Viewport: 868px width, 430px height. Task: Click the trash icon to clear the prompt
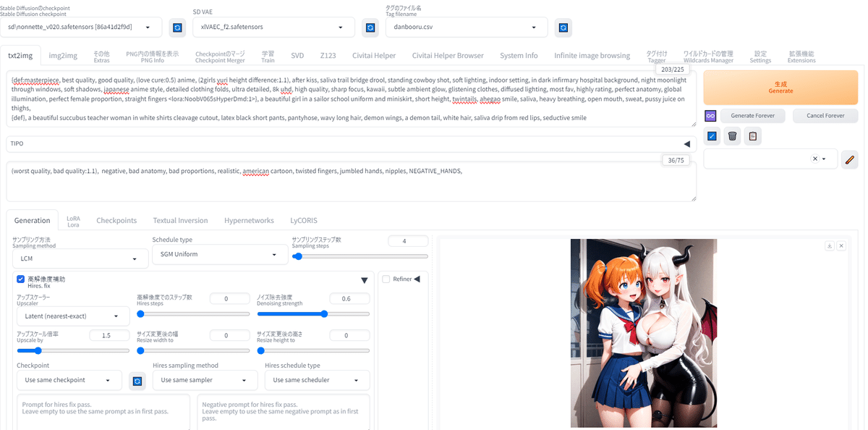pyautogui.click(x=732, y=135)
